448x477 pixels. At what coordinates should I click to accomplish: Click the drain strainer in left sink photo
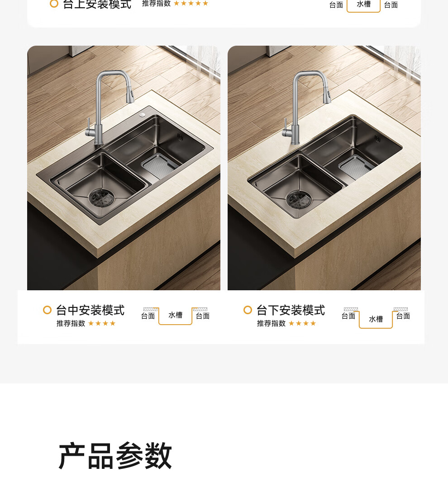click(x=102, y=198)
